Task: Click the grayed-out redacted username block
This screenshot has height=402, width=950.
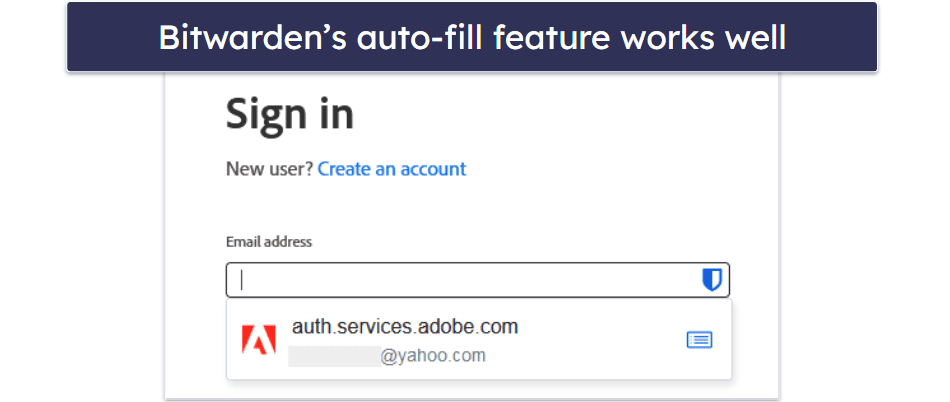Action: [x=333, y=355]
